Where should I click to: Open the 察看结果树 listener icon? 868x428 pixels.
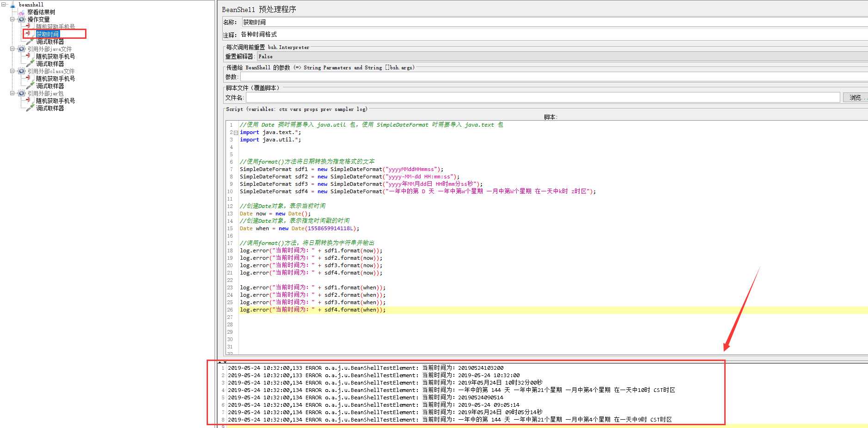(x=21, y=12)
